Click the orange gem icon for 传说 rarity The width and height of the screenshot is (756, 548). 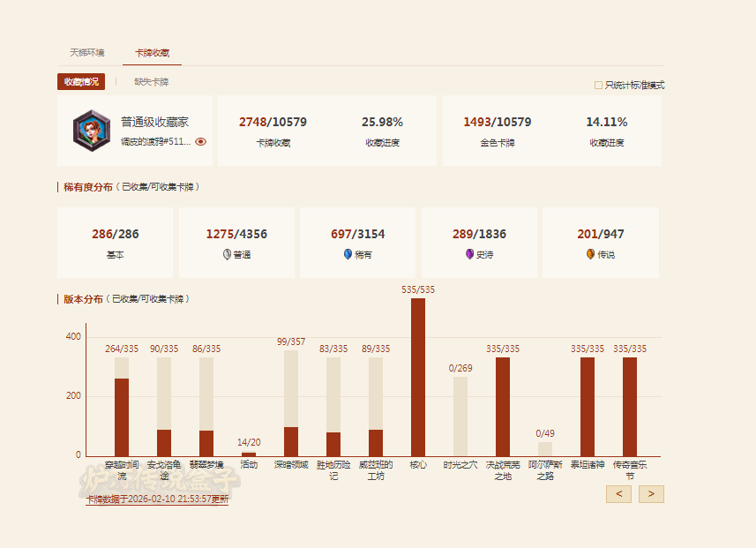click(x=590, y=254)
